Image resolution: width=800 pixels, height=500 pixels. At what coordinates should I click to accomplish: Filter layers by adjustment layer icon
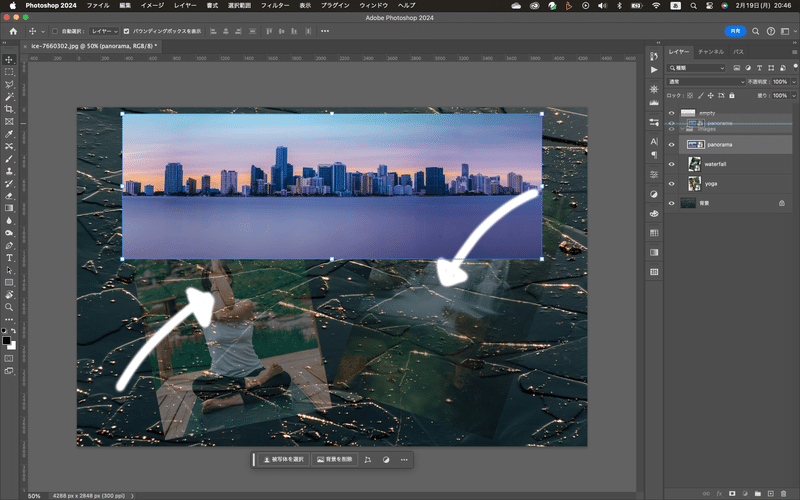tap(748, 68)
